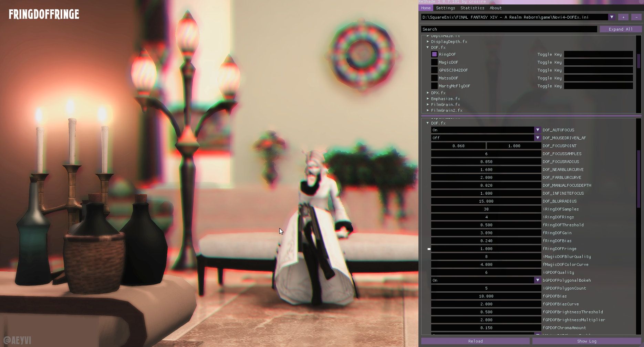Adjust iGPDOFQuality value slider
The height and width of the screenshot is (347, 644).
click(x=486, y=272)
